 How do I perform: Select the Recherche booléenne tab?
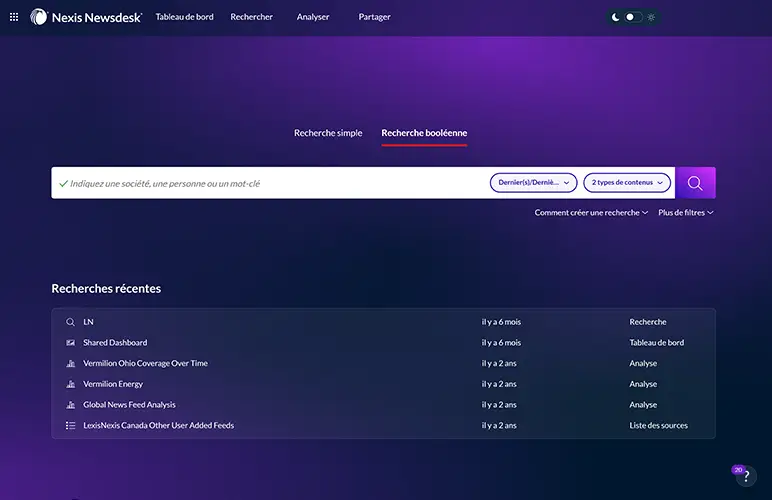[424, 133]
